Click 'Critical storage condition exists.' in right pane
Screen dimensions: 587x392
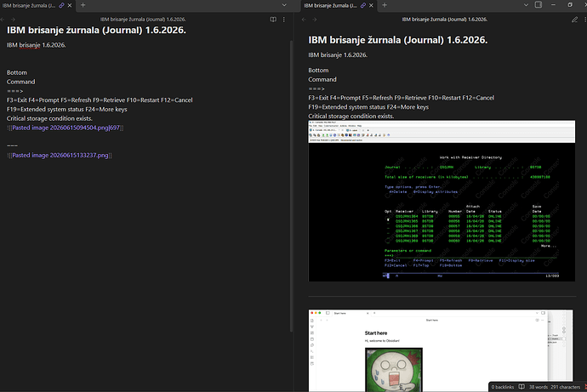[x=351, y=116]
